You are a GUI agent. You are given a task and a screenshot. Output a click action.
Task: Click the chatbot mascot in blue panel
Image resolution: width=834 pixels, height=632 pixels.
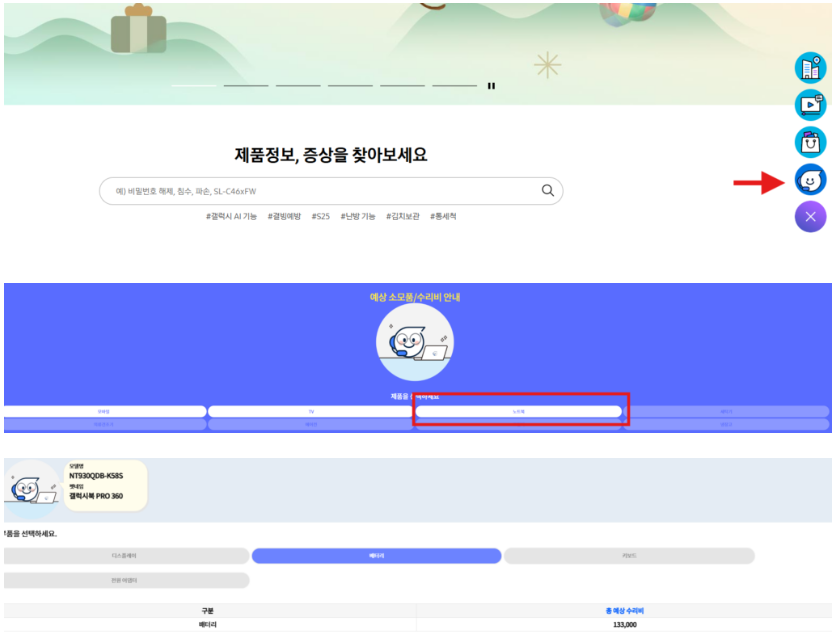415,343
